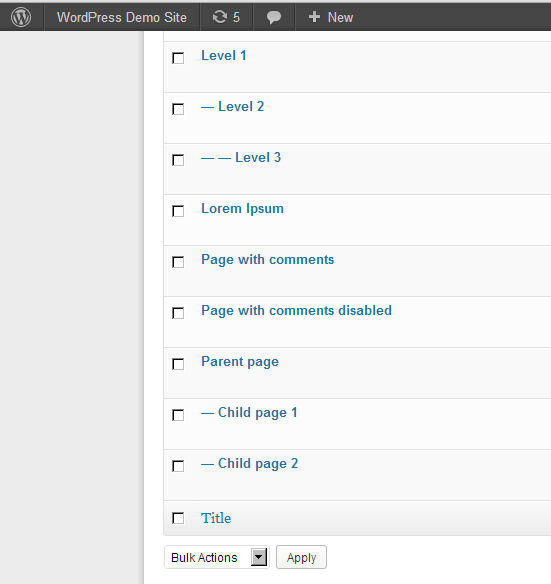Select the Lorem Ipsum page checkbox
This screenshot has height=584, width=551.
[178, 211]
